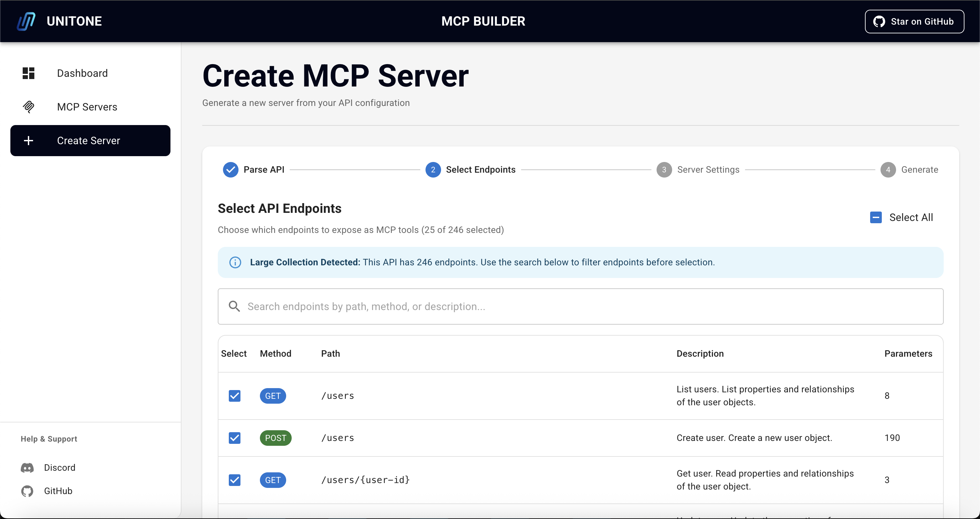Click the parameter count 8
This screenshot has height=519, width=980.
(x=887, y=396)
